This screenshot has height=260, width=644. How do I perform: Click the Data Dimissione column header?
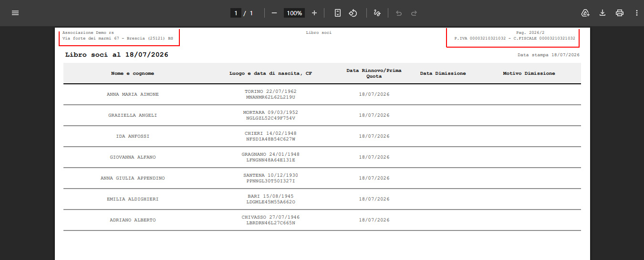(443, 73)
